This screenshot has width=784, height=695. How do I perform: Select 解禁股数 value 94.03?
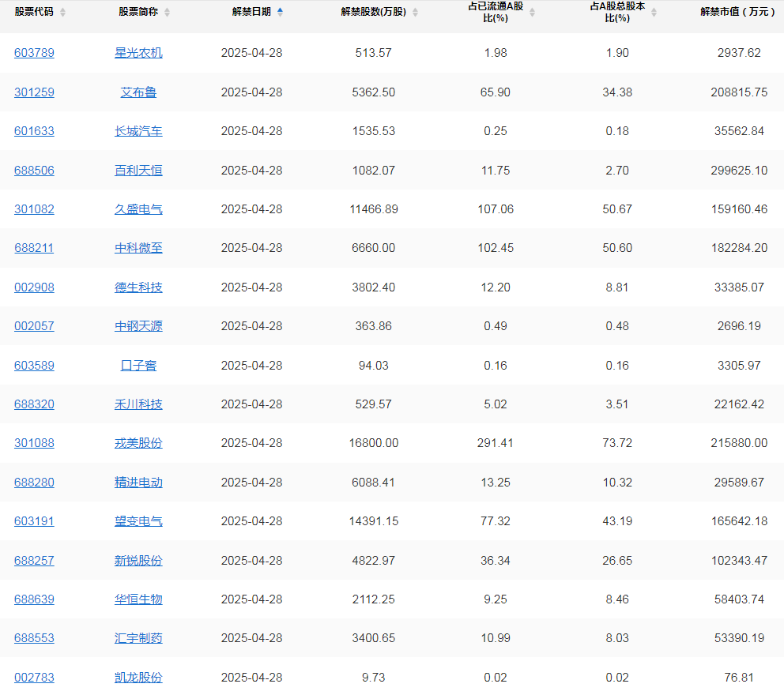tap(374, 366)
